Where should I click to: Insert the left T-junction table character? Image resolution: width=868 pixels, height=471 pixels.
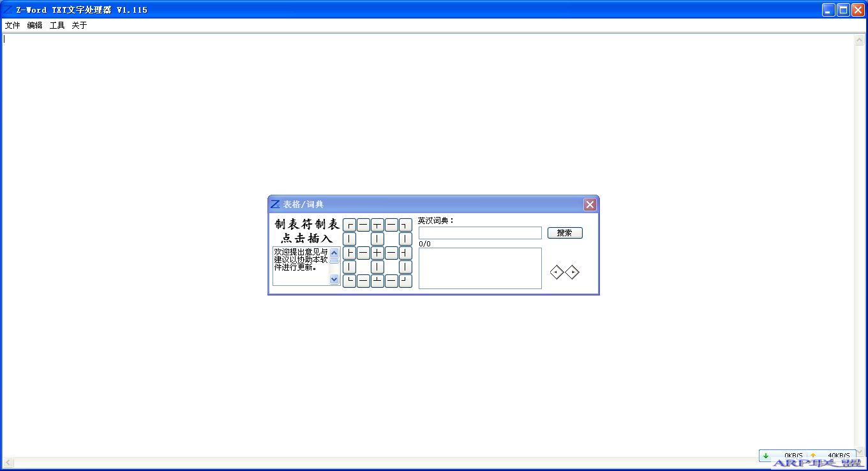tap(349, 252)
